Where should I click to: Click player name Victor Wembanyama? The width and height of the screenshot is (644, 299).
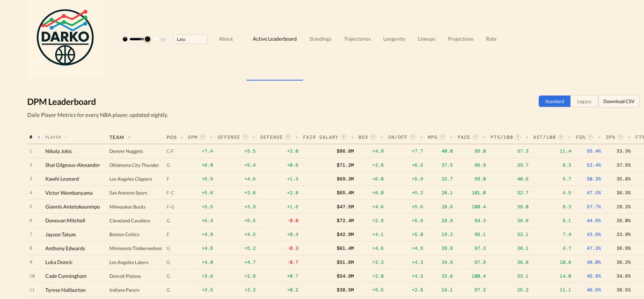[x=69, y=193]
